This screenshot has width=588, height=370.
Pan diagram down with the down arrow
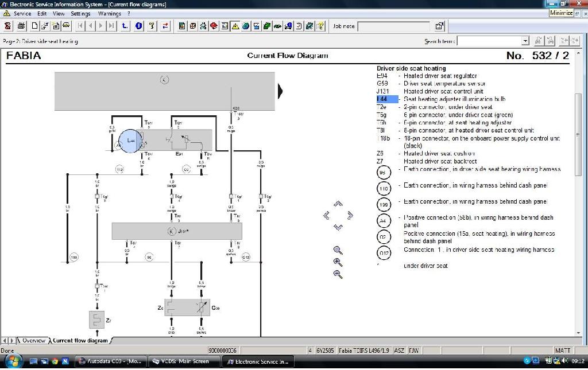tap(338, 227)
